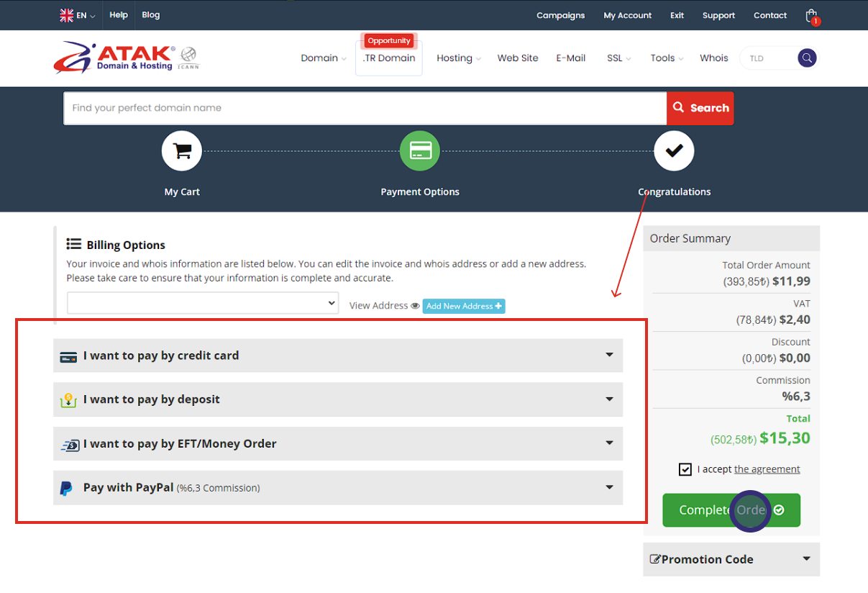The image size is (868, 593).
Task: Click the Payment Options card step icon
Action: [420, 151]
